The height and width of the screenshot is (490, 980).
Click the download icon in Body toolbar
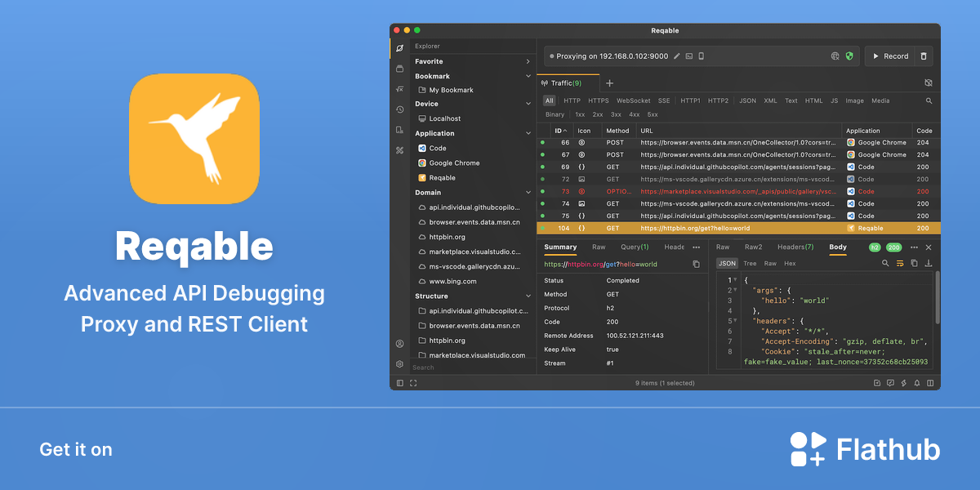tap(929, 264)
